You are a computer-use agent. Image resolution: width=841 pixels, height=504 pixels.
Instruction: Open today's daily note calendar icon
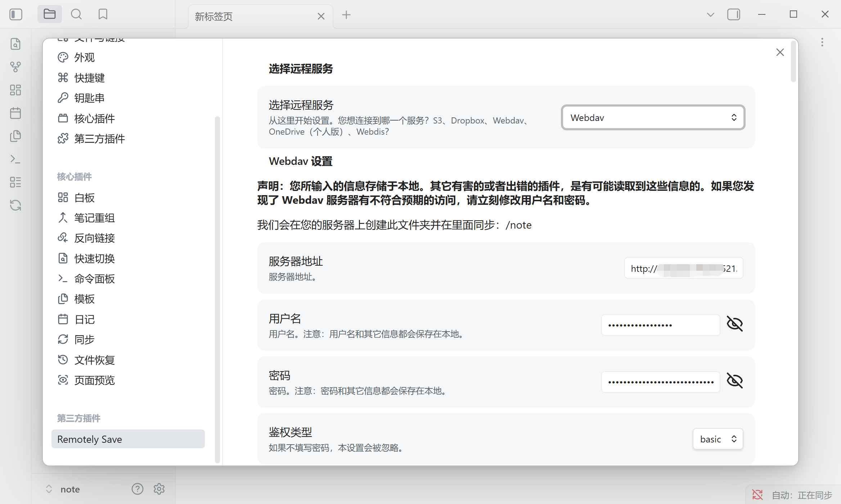point(15,113)
